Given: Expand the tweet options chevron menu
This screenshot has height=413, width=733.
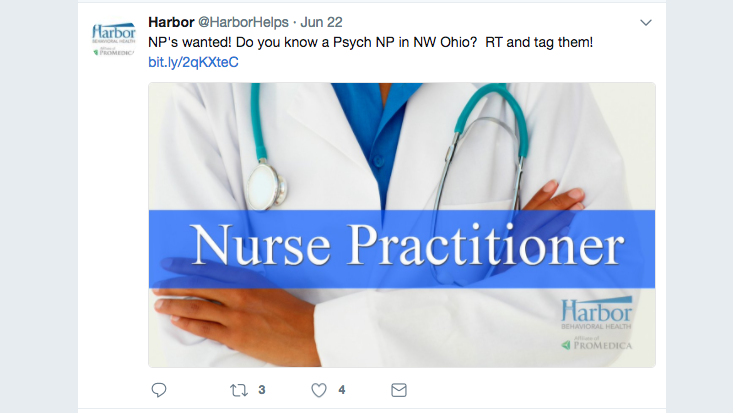Looking at the screenshot, I should (646, 22).
